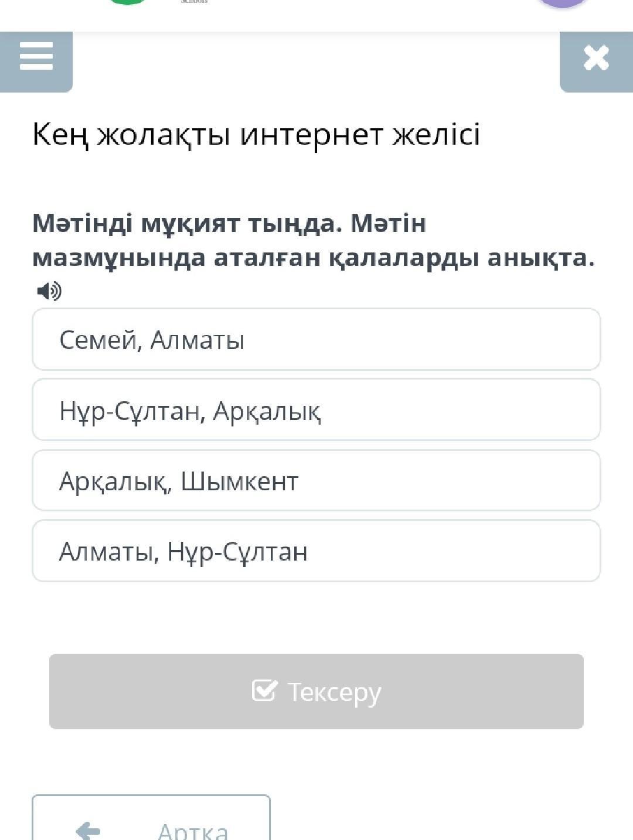Pick the answer Арқалық, Шымкент
Image resolution: width=633 pixels, height=840 pixels.
point(316,481)
